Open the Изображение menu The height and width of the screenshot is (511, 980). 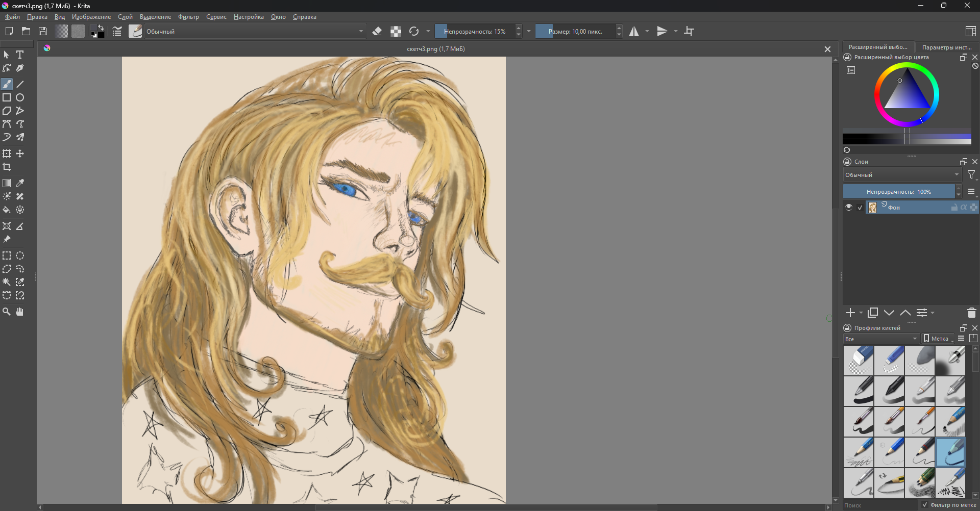click(x=91, y=17)
